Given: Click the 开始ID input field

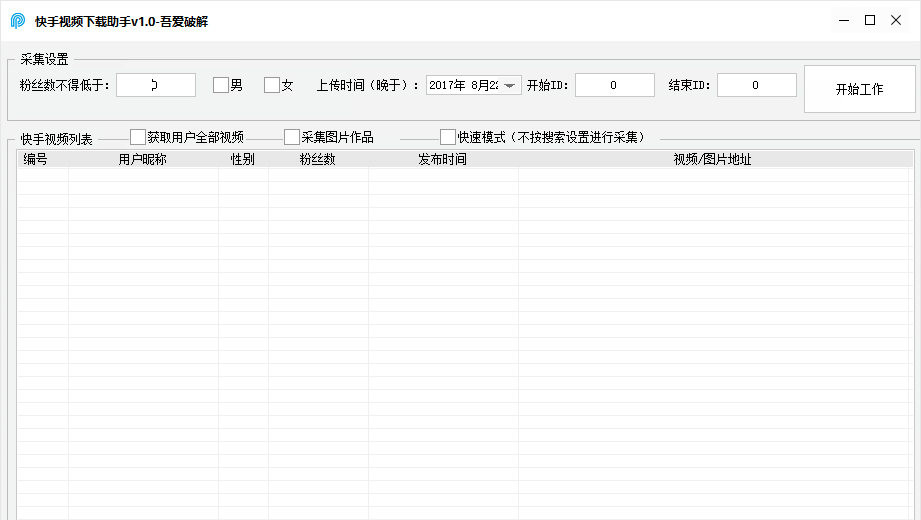Looking at the screenshot, I should 614,85.
